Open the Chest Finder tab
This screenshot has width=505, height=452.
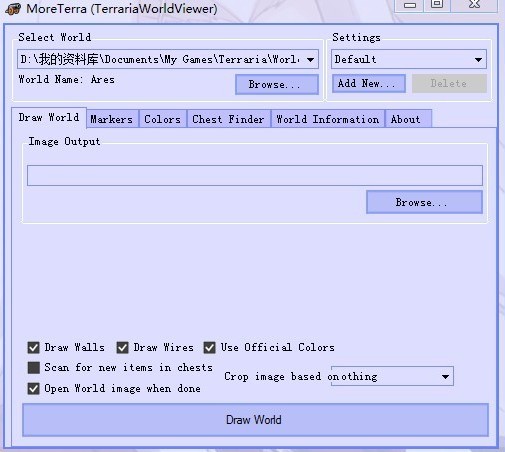pyautogui.click(x=228, y=119)
